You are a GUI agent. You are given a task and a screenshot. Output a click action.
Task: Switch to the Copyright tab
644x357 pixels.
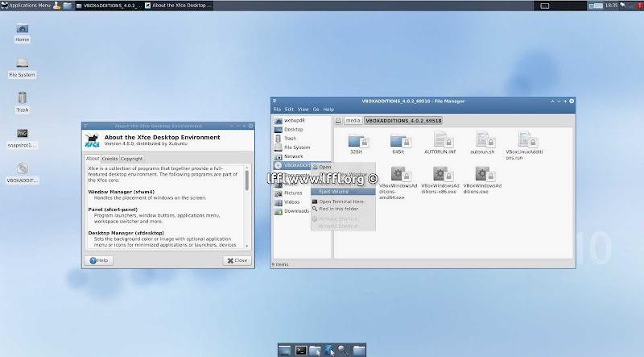(x=132, y=159)
